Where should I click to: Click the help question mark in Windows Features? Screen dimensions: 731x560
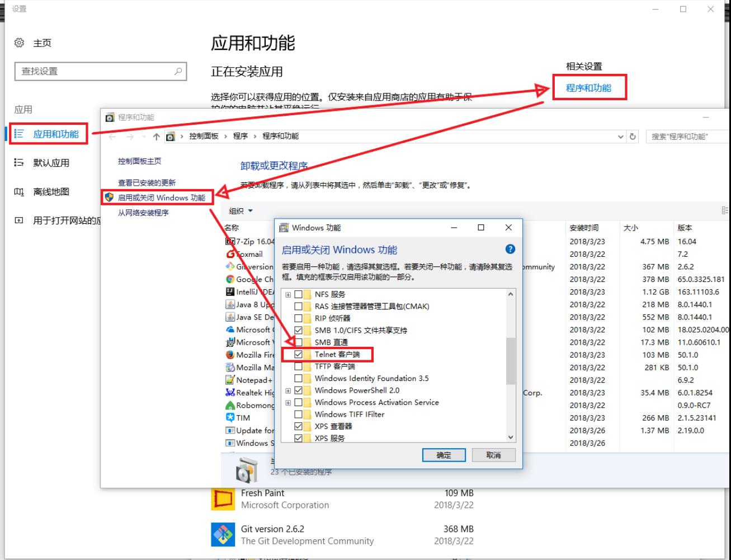point(510,250)
